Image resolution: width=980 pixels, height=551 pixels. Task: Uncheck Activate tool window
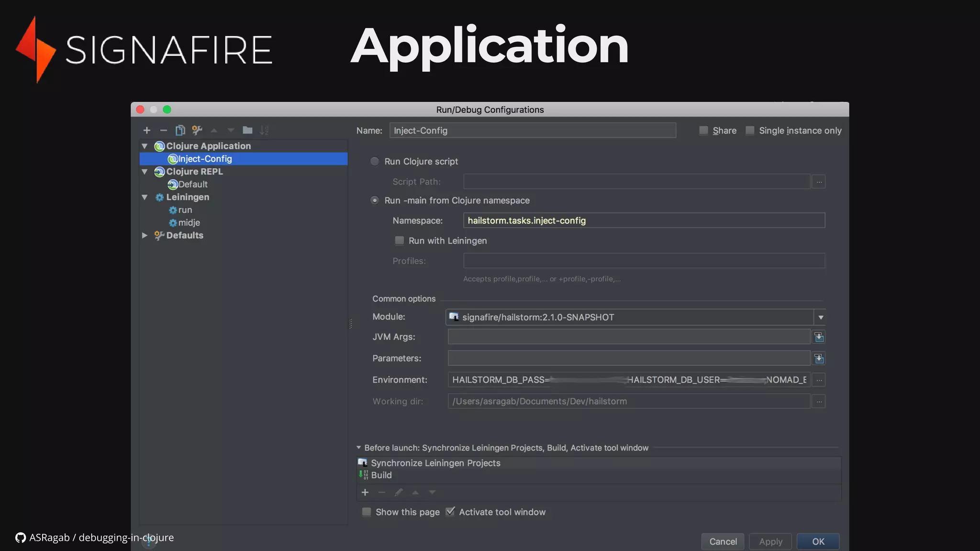[x=450, y=512]
